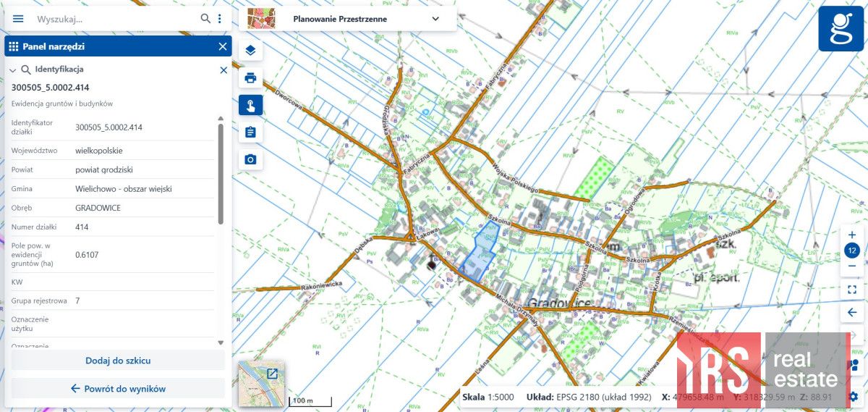Click Powrót do wyników button
The width and height of the screenshot is (868, 412).
118,388
